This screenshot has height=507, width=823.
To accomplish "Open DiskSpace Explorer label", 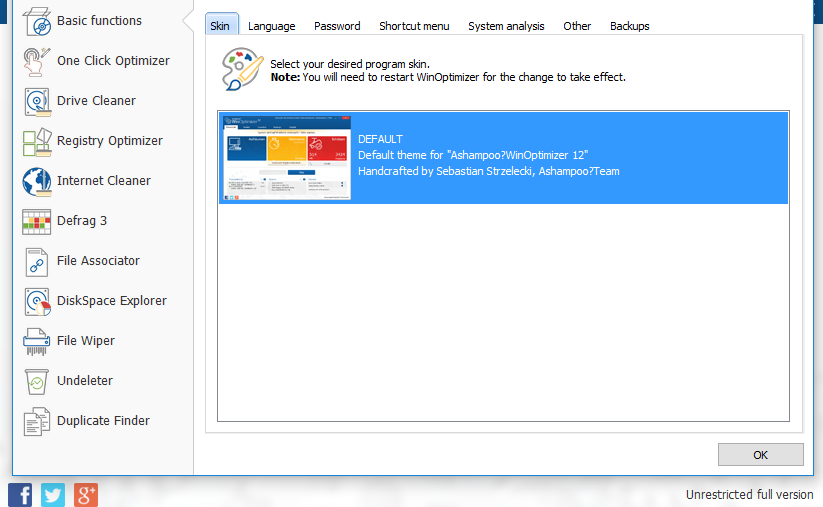I will (x=112, y=301).
